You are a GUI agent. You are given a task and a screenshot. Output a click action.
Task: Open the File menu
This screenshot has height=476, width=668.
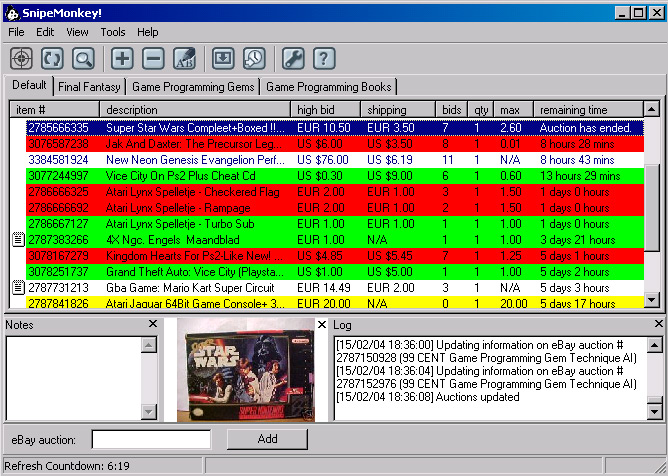pos(16,32)
